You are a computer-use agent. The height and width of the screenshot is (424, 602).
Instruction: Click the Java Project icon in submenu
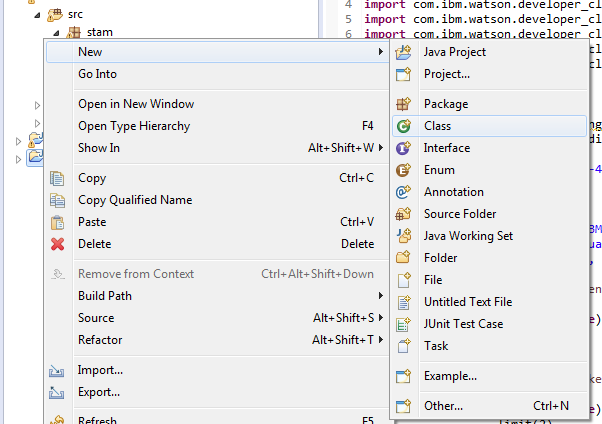[404, 52]
